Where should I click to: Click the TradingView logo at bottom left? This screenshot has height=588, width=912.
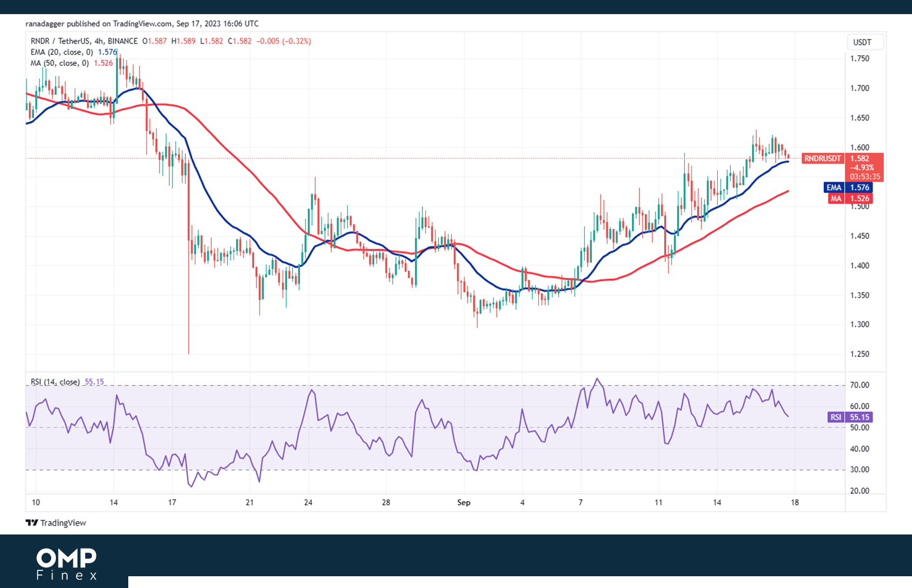click(56, 523)
